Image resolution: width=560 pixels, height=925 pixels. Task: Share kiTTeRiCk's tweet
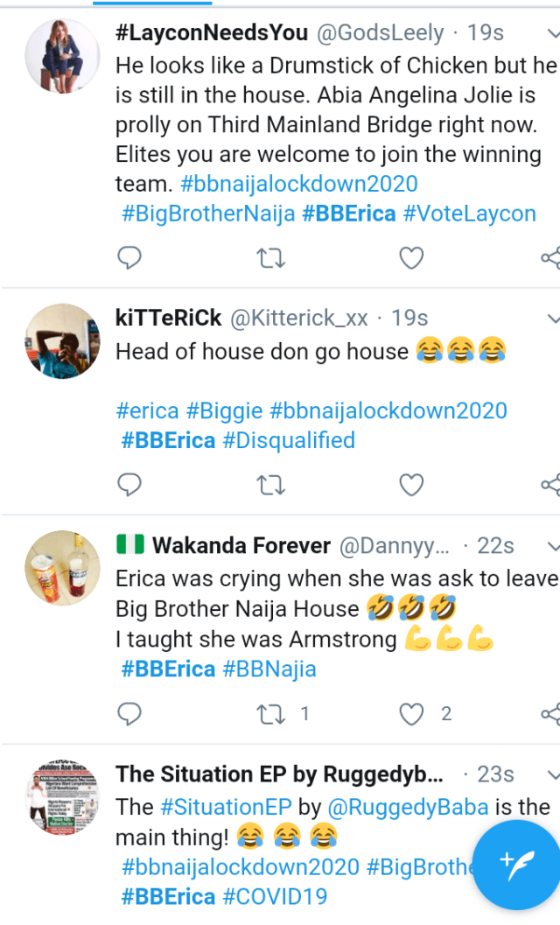pos(550,485)
